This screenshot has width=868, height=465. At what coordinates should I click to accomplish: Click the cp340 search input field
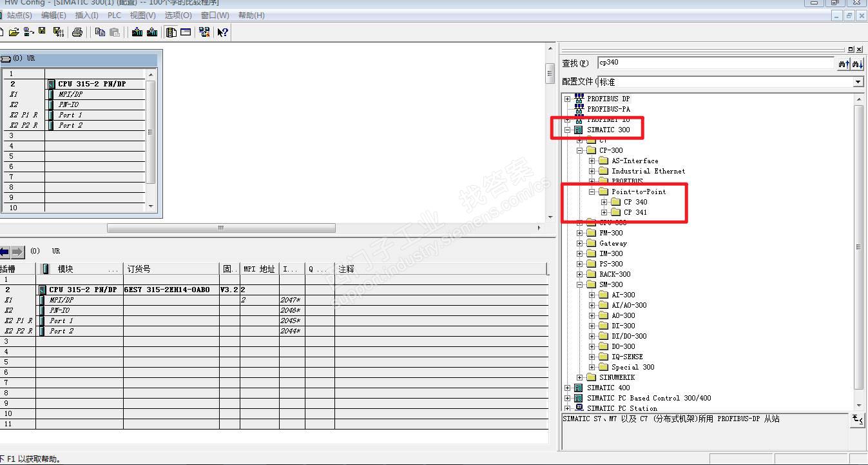[715, 63]
